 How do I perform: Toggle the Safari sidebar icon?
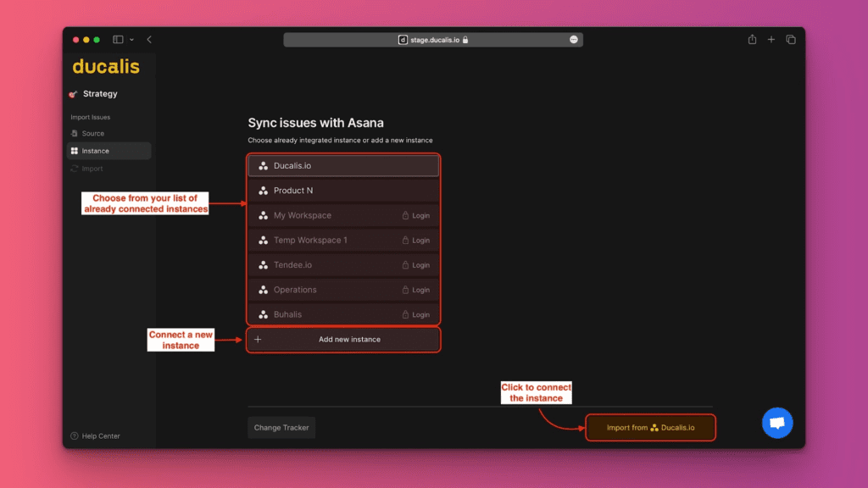tap(118, 40)
